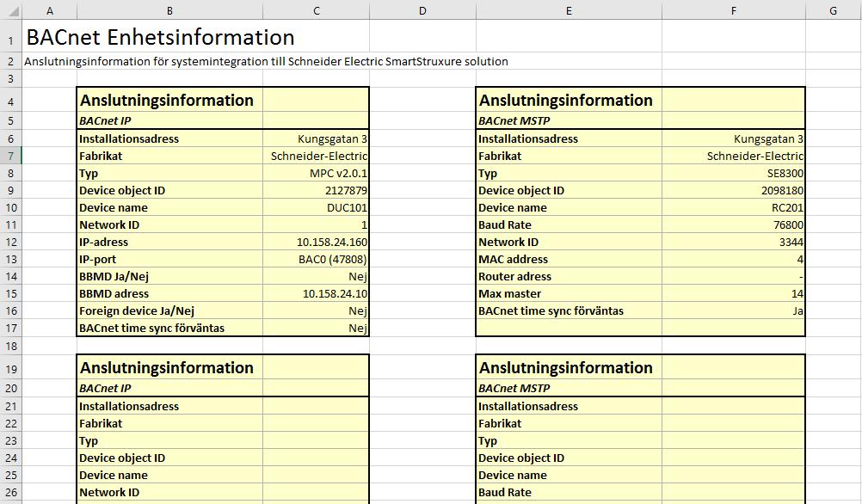This screenshot has height=504, width=862.
Task: Select column B header
Action: pos(169,10)
